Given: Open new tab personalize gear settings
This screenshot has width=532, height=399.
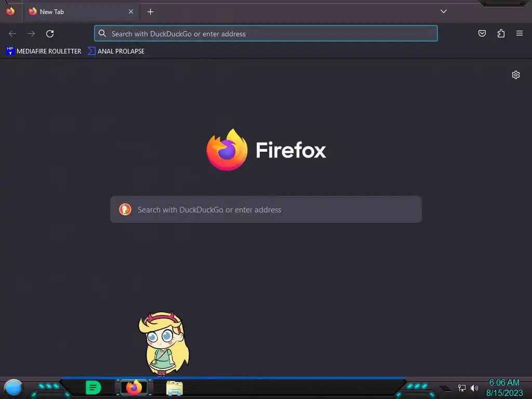Looking at the screenshot, I should (516, 75).
